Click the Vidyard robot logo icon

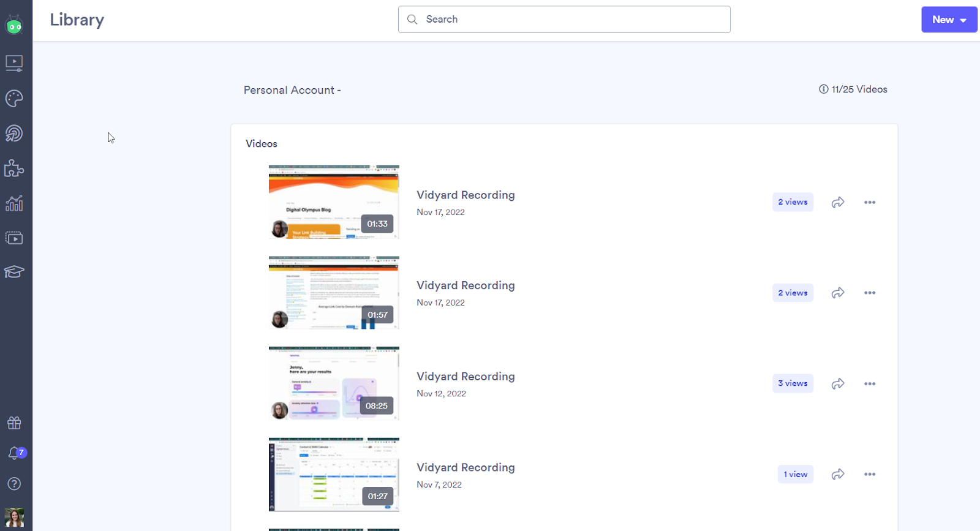[x=14, y=25]
